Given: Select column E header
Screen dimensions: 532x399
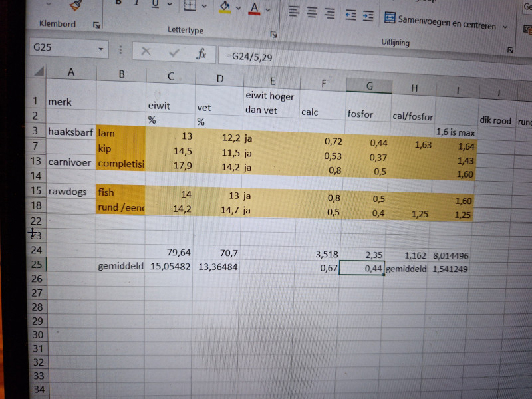Looking at the screenshot, I should (x=272, y=80).
